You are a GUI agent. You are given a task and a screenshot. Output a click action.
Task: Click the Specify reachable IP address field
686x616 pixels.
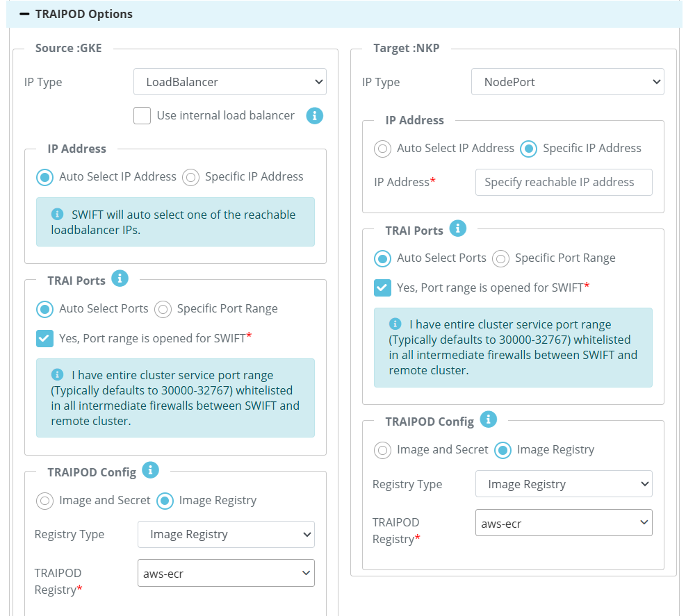564,182
